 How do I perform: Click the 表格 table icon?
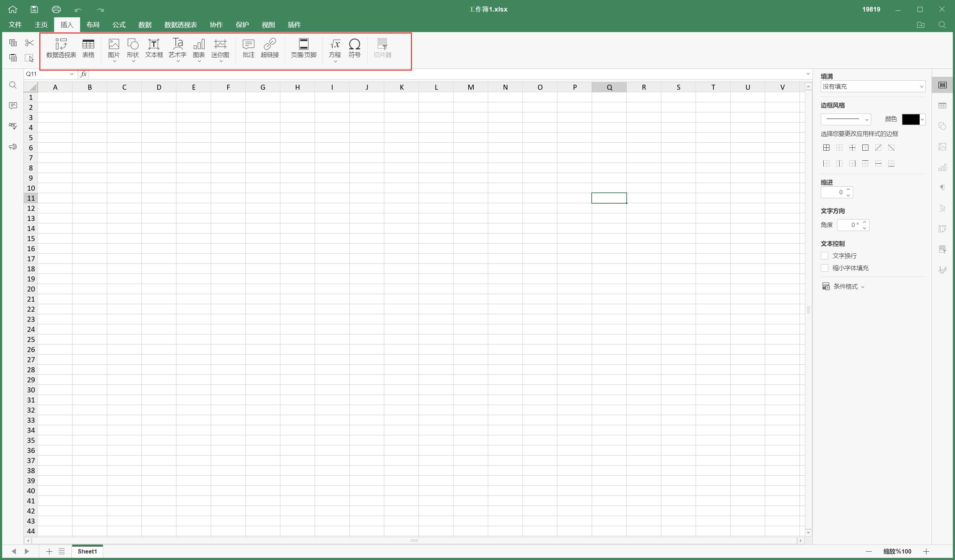tap(88, 48)
